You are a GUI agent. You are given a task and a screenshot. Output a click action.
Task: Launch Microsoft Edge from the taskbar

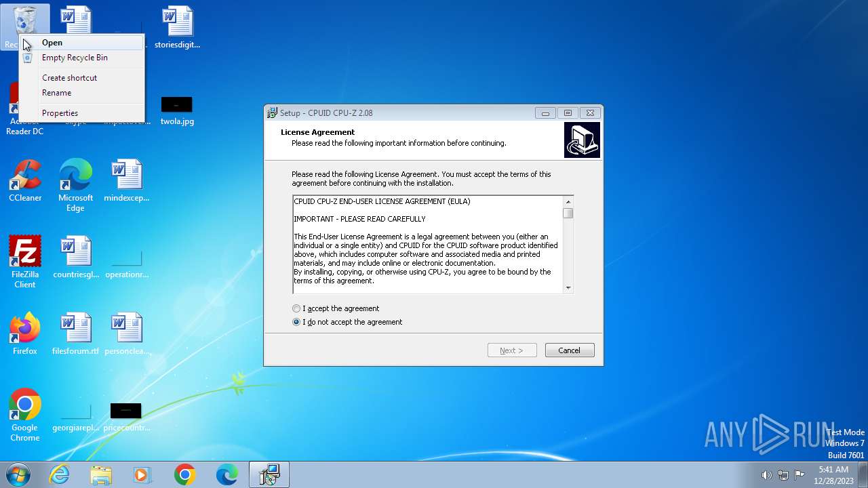pyautogui.click(x=226, y=474)
